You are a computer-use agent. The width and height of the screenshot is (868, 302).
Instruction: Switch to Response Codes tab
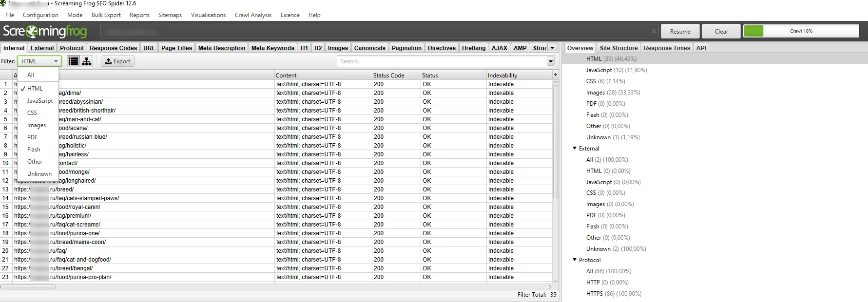[113, 48]
